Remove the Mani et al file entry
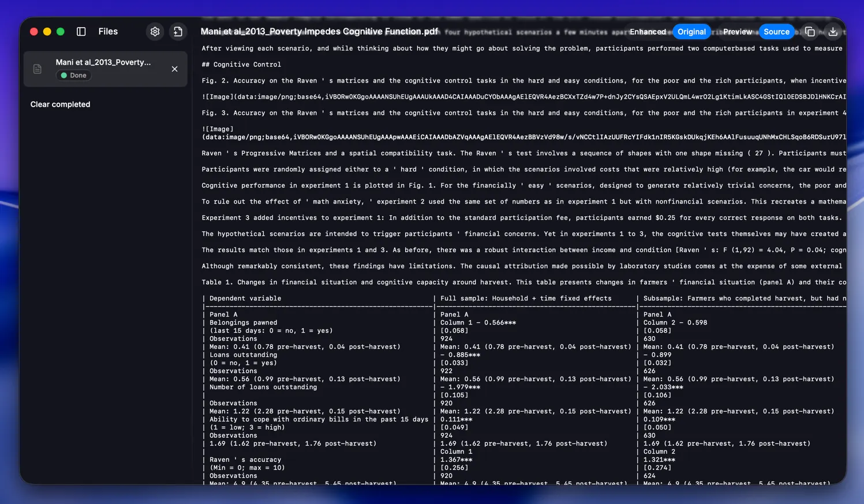The width and height of the screenshot is (864, 504). click(x=174, y=69)
